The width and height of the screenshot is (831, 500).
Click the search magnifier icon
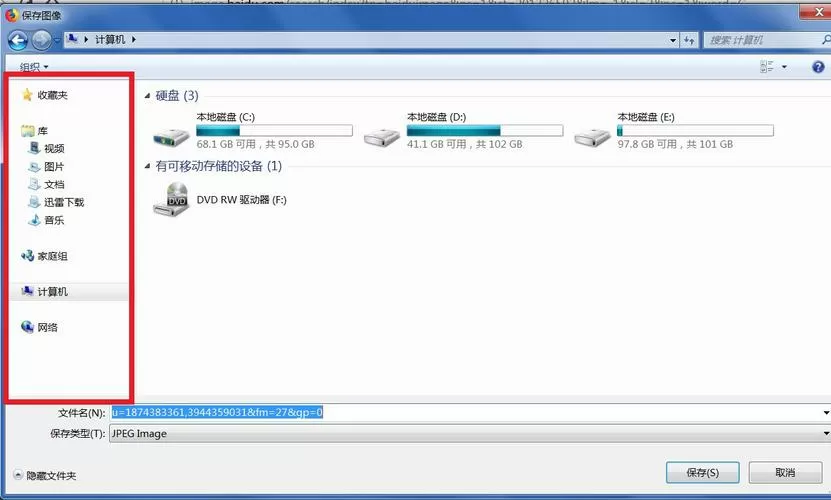(x=826, y=39)
